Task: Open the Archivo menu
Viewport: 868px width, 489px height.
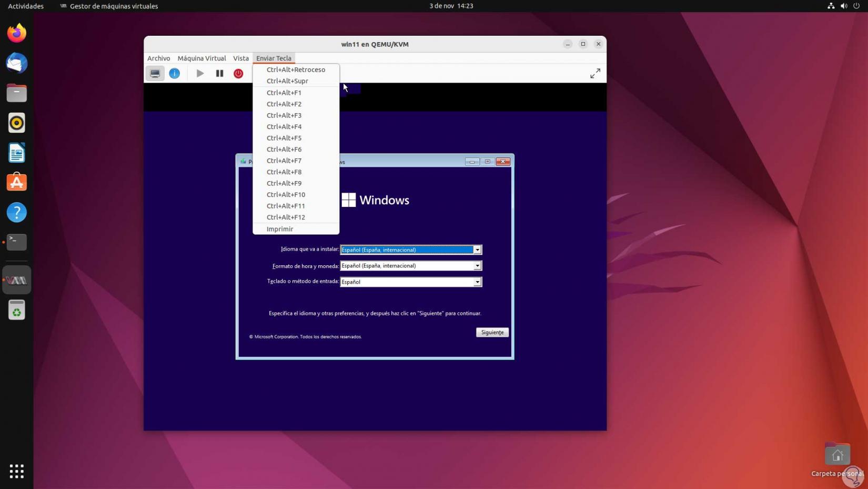Action: [x=158, y=58]
